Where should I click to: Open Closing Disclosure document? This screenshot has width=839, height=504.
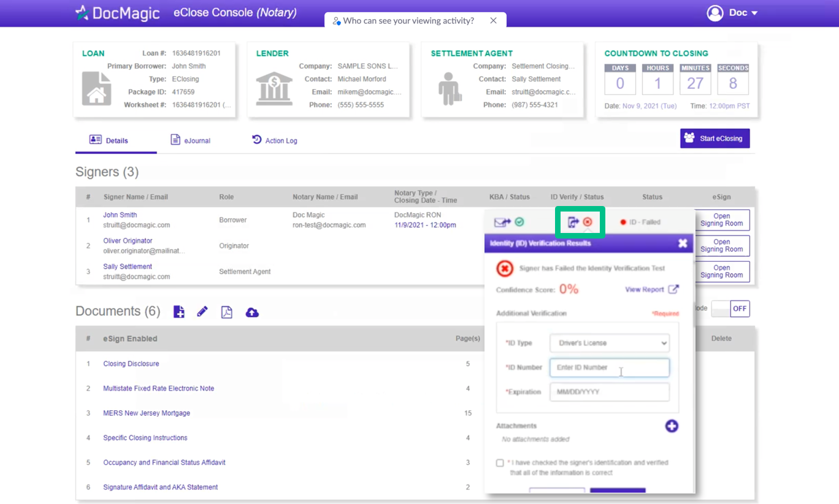[131, 364]
